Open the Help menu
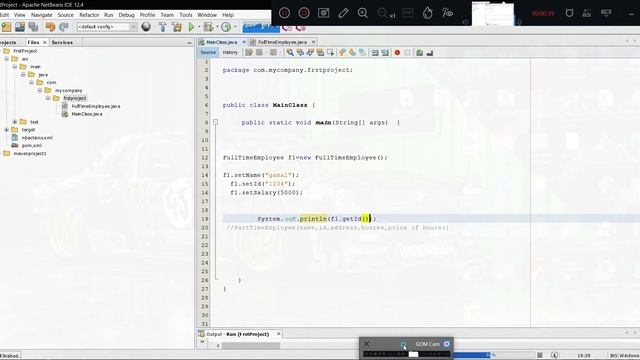Viewport: 640px width, 360px height. [228, 15]
